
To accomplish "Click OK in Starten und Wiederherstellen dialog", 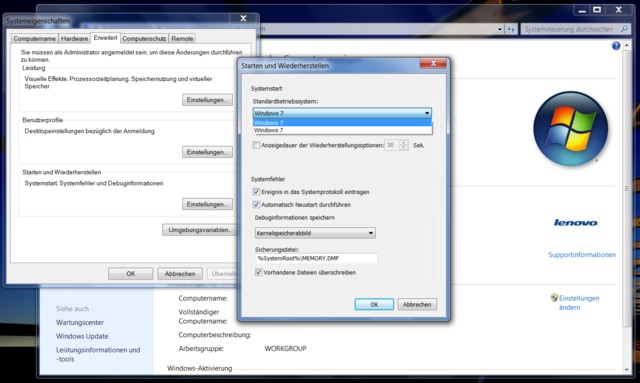I will [x=374, y=304].
